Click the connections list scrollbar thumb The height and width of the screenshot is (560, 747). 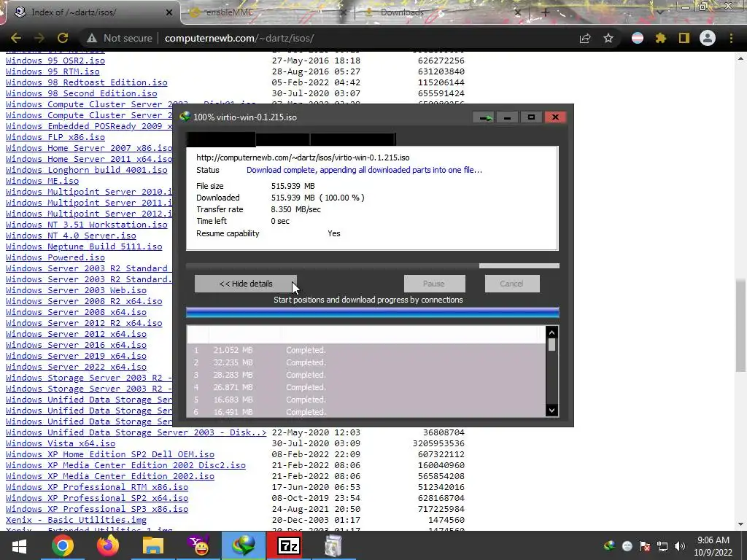tap(551, 345)
